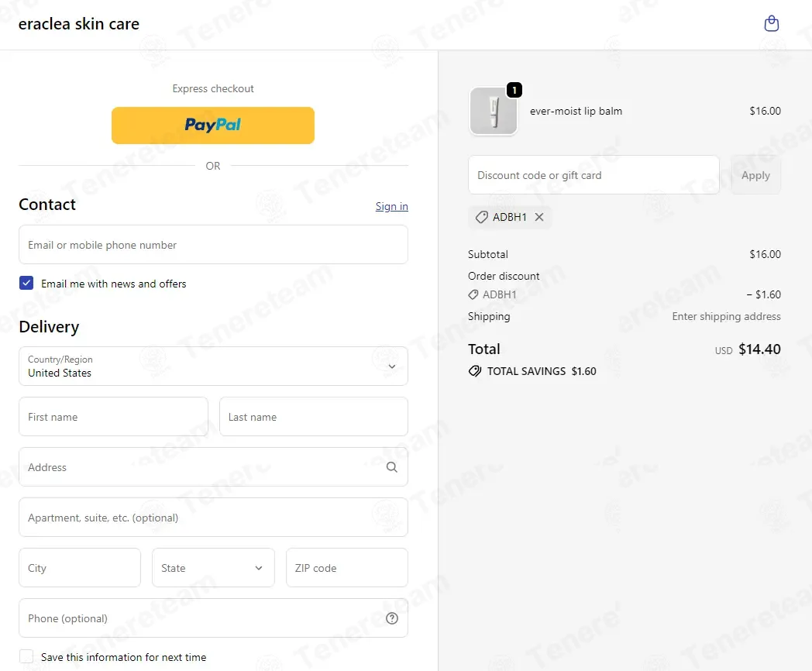The height and width of the screenshot is (671, 812).
Task: Open the shopping bag cart icon
Action: tap(771, 23)
